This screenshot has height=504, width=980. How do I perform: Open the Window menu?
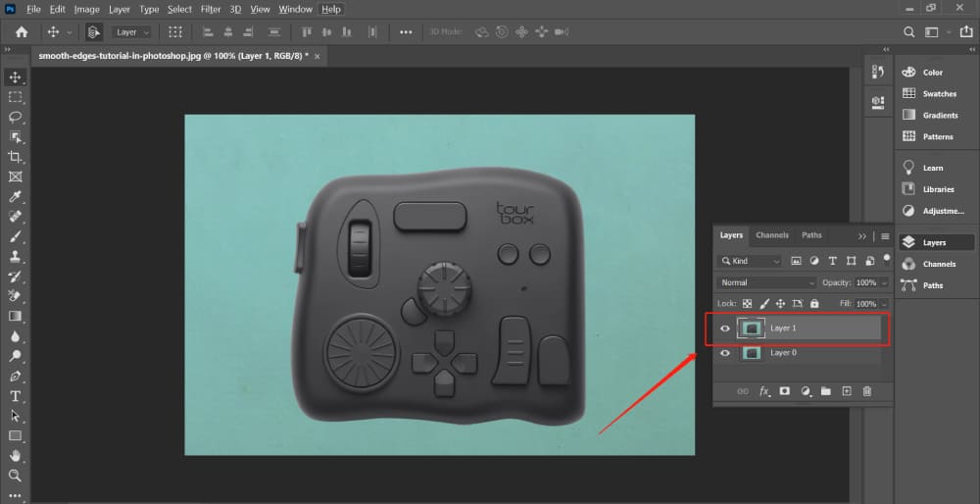click(295, 10)
